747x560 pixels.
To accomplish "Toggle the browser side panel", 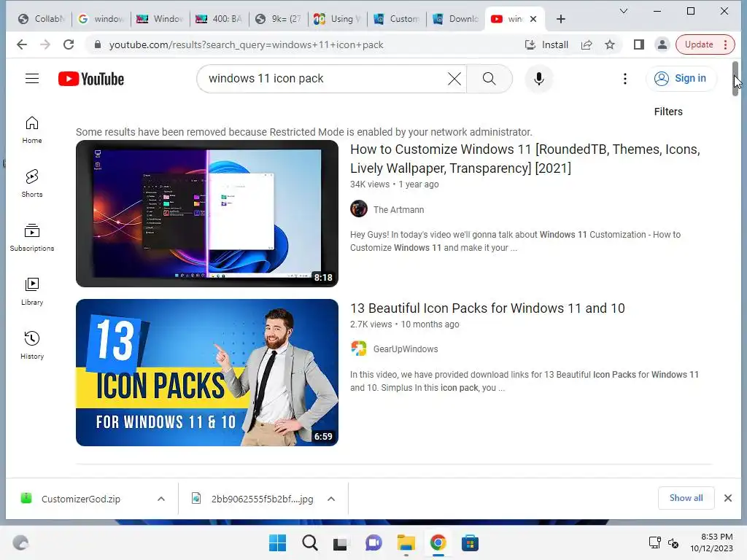I will tap(639, 44).
